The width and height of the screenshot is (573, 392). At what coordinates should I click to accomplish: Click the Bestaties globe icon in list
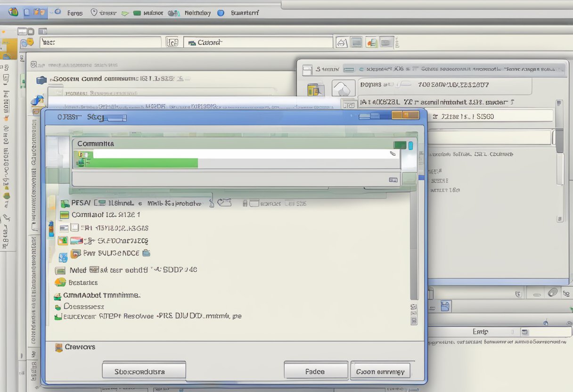[60, 282]
